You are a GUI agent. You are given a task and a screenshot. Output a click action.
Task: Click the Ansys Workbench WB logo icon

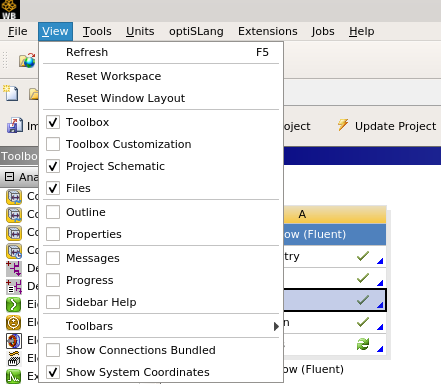10,9
